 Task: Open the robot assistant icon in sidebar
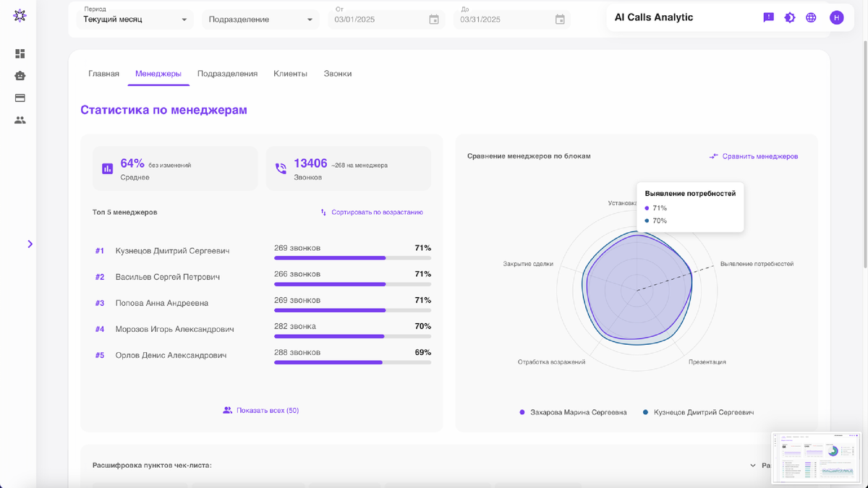(x=20, y=75)
